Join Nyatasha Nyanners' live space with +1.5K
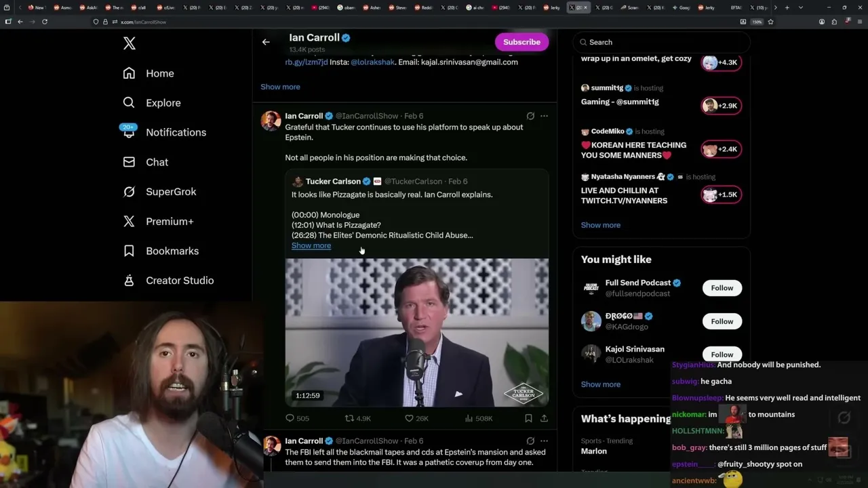Image resolution: width=868 pixels, height=488 pixels. 721,195
